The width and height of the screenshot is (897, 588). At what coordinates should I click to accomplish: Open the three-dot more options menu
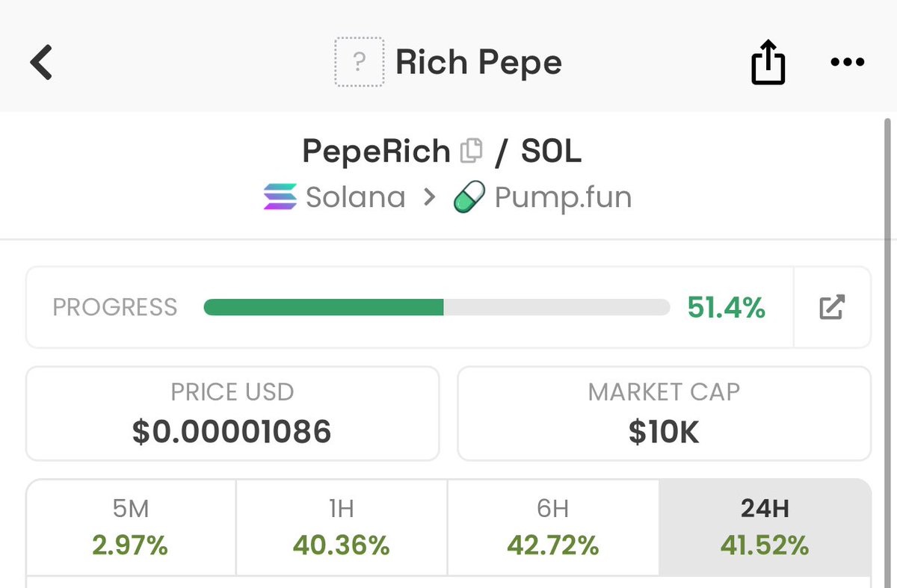[x=847, y=63]
